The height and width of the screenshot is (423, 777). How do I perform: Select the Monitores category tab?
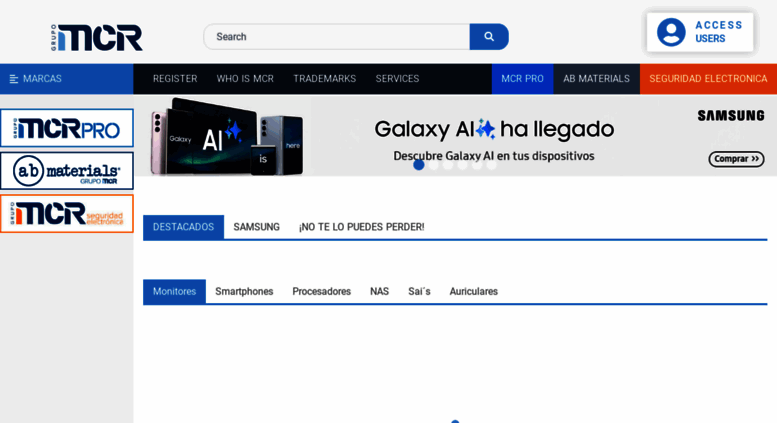click(174, 291)
